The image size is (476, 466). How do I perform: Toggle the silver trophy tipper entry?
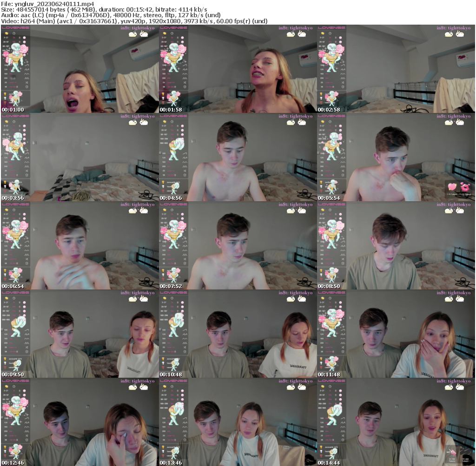[5, 98]
